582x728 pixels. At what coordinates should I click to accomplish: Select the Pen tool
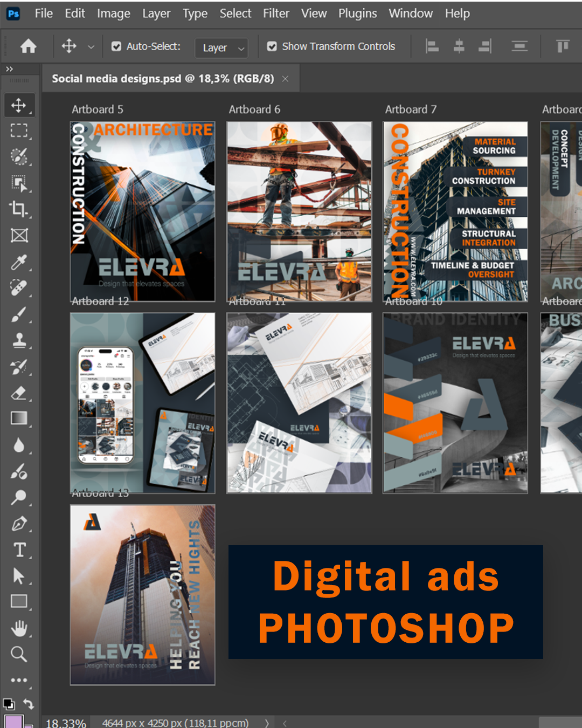pyautogui.click(x=19, y=524)
